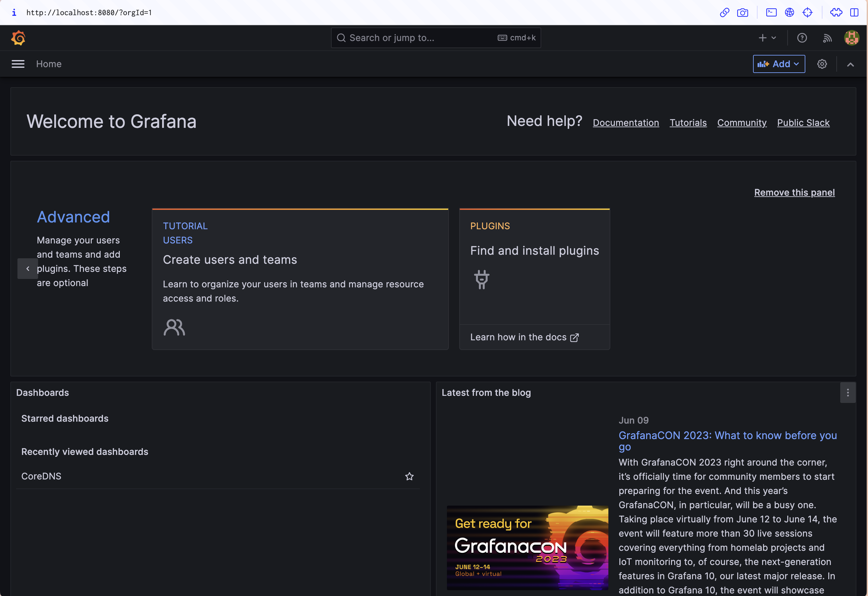Click the share link icon in browser toolbar
Screen dimensions: 868x596
click(x=725, y=13)
